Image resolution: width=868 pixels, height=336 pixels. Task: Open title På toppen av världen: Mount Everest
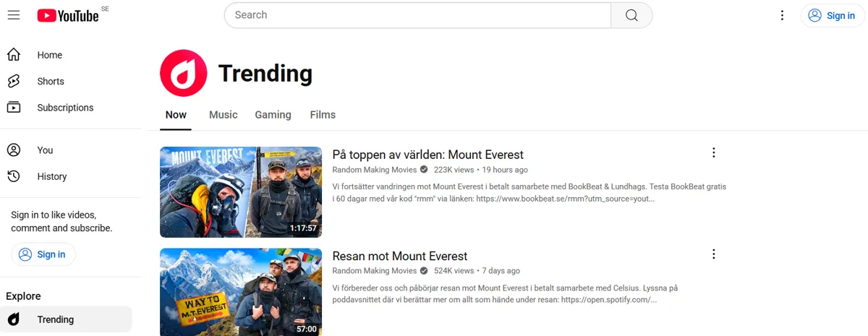427,155
